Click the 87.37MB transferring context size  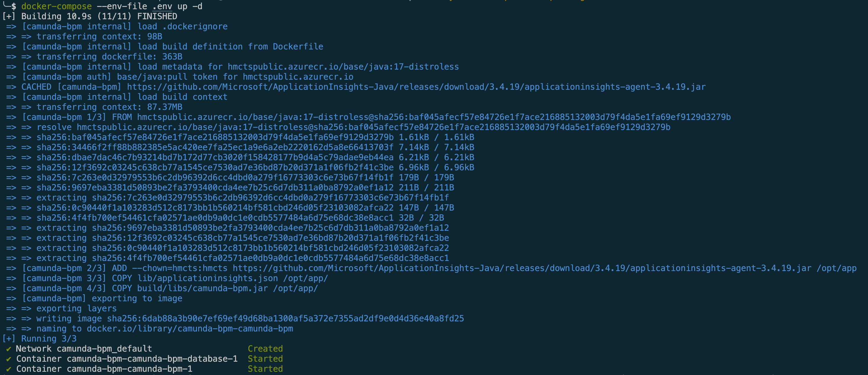(x=164, y=107)
